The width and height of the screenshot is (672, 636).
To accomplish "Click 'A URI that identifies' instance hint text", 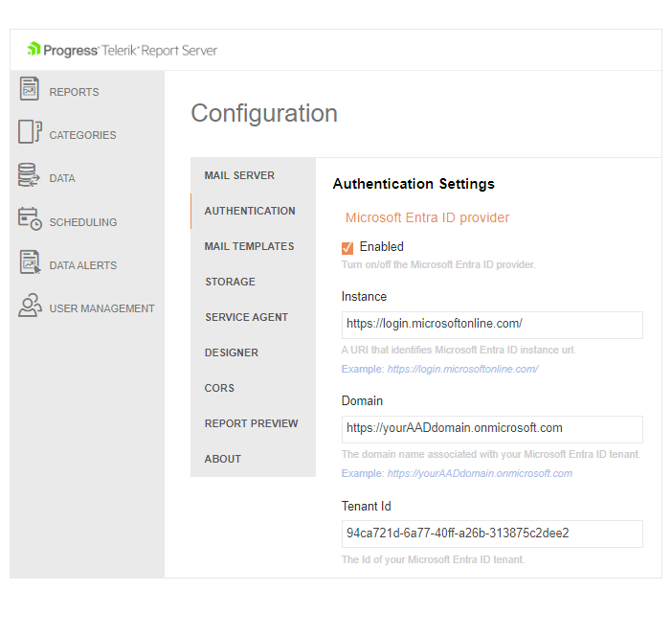I will click(x=459, y=350).
